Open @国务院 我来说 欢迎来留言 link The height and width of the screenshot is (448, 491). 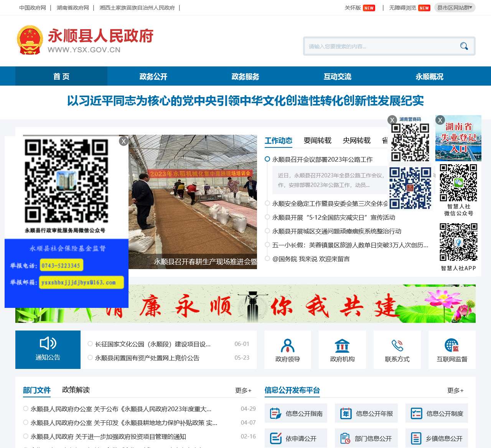coord(311,259)
